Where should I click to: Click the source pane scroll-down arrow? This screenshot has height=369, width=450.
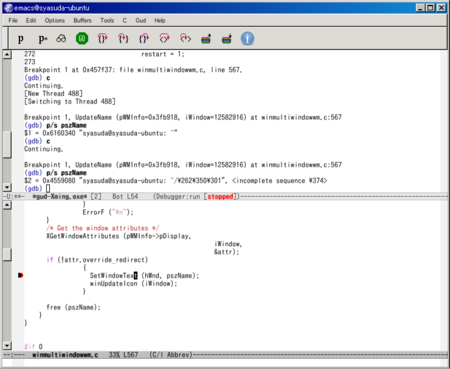pos(7,345)
